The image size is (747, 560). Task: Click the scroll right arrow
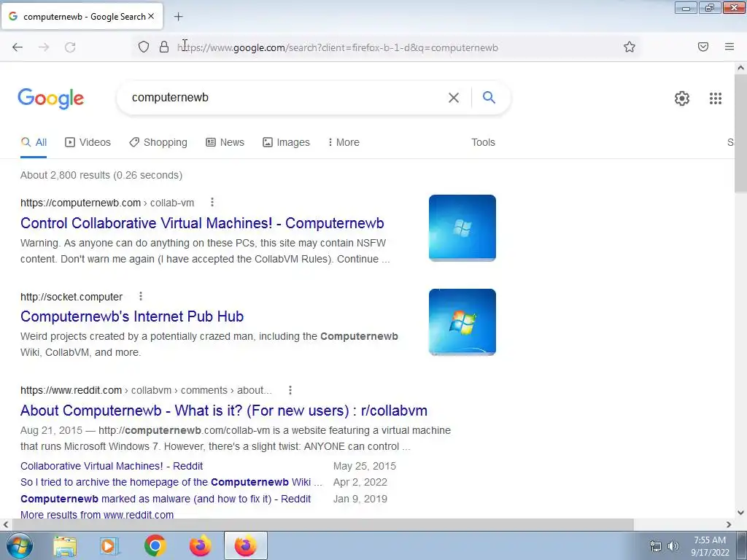[729, 524]
